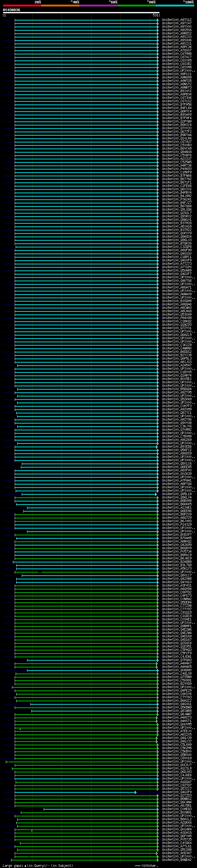Select the UniRef100_B9I4Y2 label
The image size is (197, 868).
pyautogui.click(x=177, y=91)
